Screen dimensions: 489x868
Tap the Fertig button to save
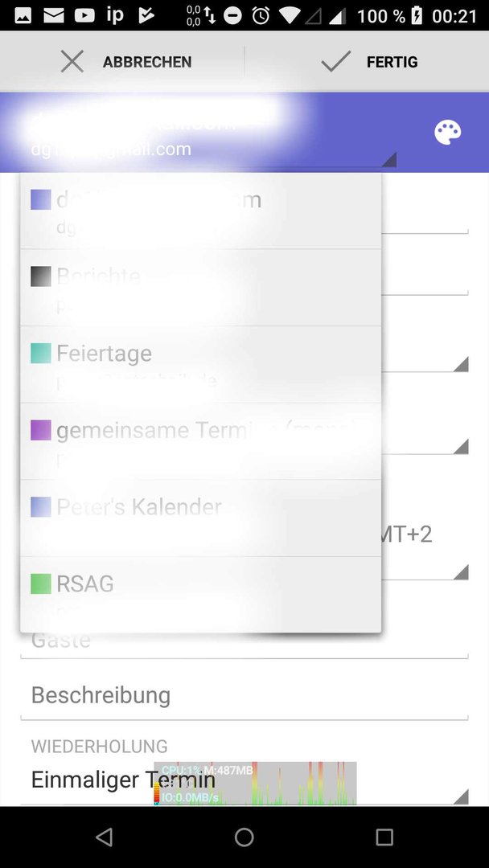click(x=367, y=61)
